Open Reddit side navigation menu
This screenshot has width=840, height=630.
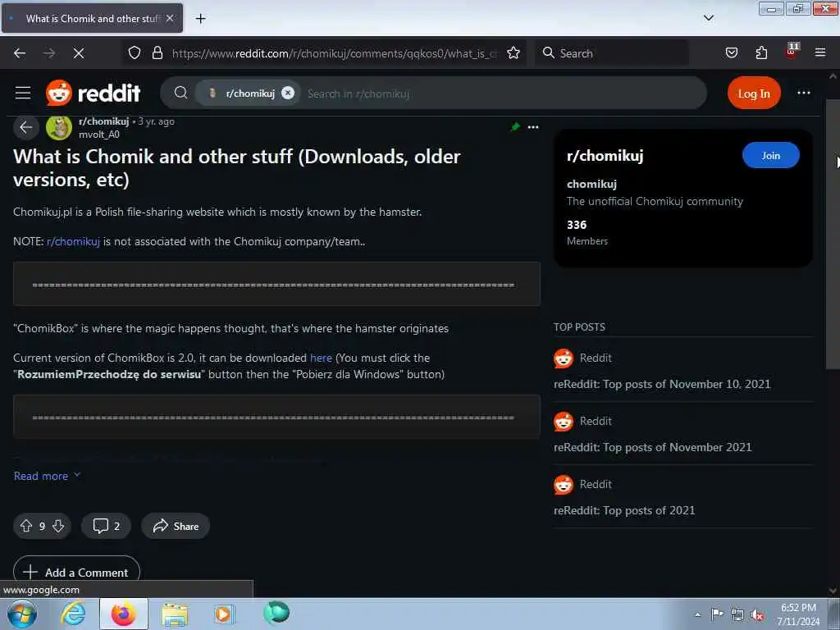[x=22, y=94]
